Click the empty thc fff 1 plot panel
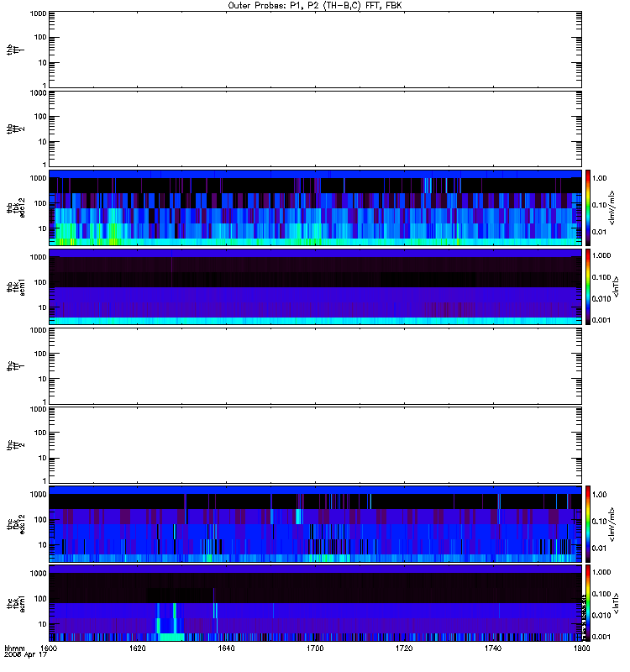This screenshot has height=672, width=630. tap(315, 366)
